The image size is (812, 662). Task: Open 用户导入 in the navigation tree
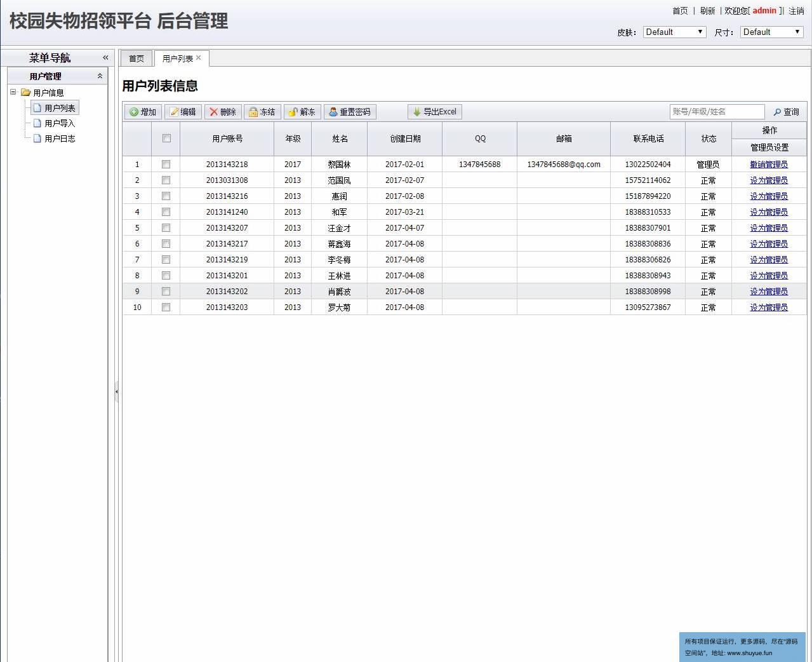click(60, 123)
